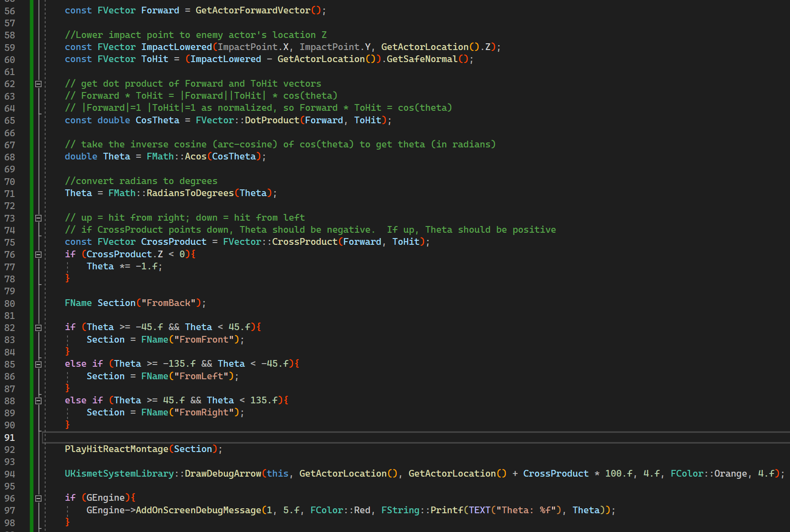The height and width of the screenshot is (532, 790).
Task: Click the ImpactLowered declaration on line 59
Action: pos(176,47)
